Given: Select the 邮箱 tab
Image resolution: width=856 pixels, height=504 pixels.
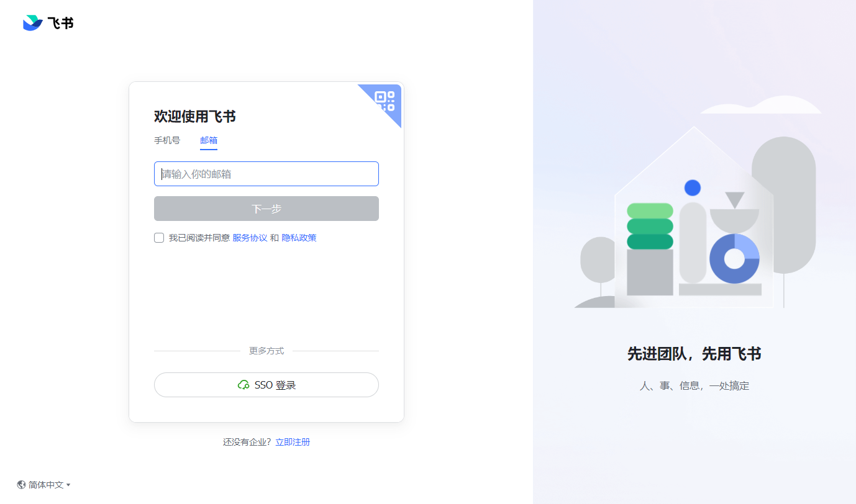Looking at the screenshot, I should (209, 140).
